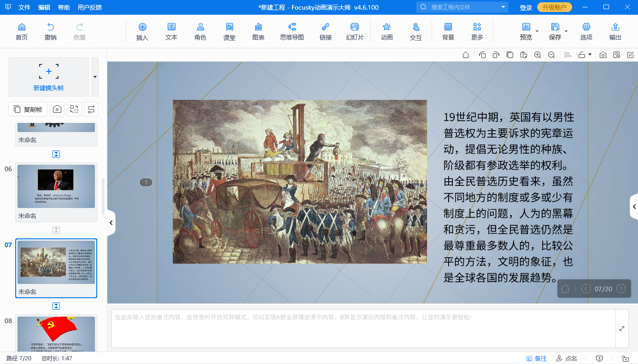Click the 登录 login link

tap(526, 7)
